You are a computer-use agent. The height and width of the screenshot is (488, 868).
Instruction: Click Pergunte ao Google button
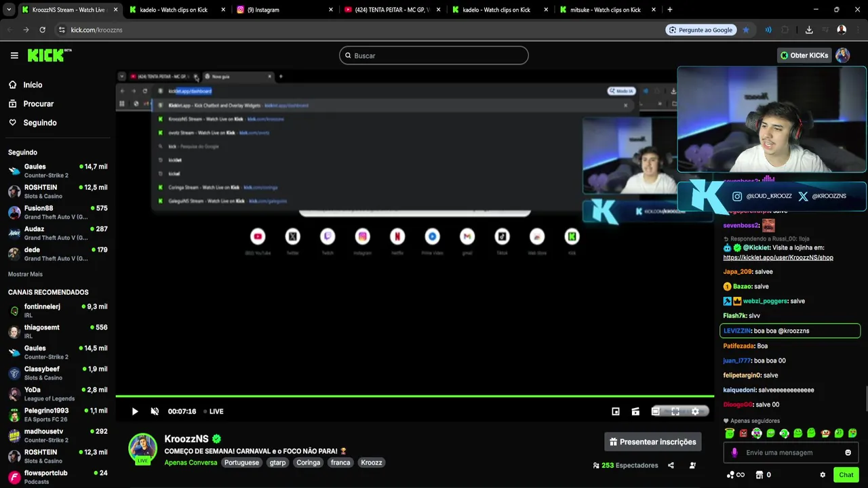pos(701,30)
